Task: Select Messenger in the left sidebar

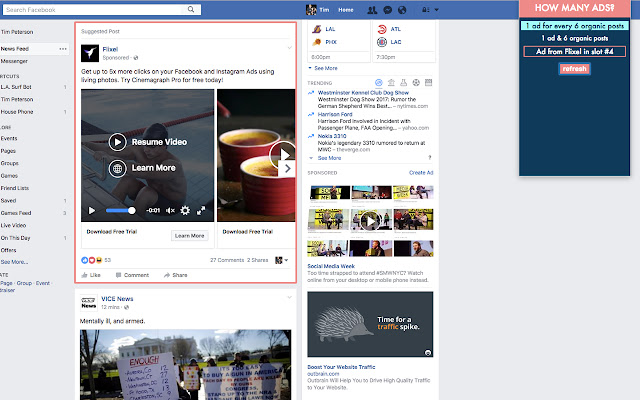Action: coord(15,61)
